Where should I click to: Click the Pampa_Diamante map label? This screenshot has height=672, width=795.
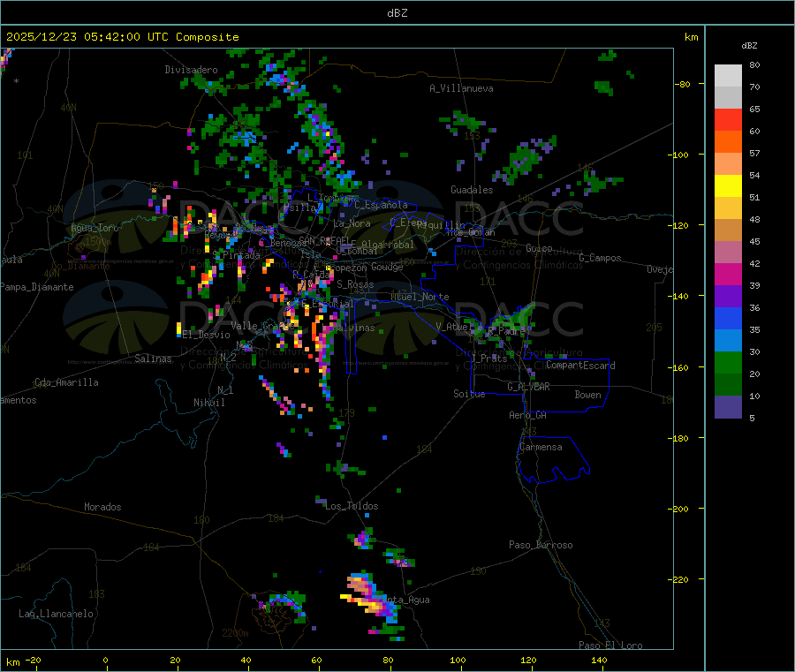tap(36, 287)
